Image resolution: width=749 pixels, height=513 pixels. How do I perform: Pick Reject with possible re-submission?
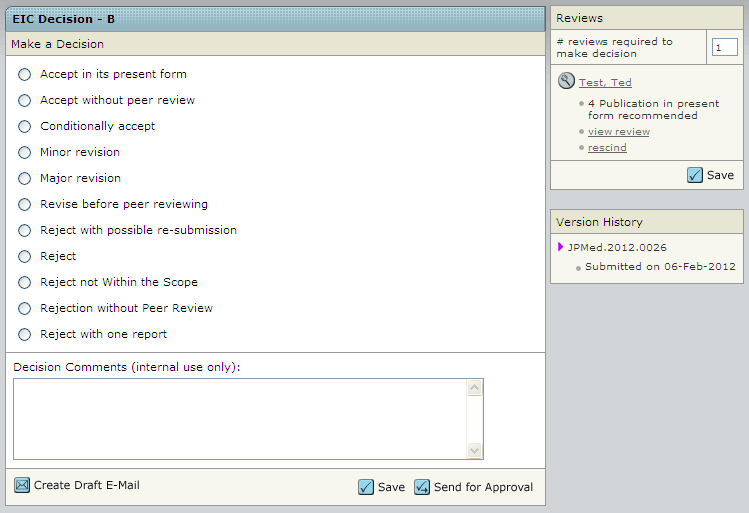point(25,230)
